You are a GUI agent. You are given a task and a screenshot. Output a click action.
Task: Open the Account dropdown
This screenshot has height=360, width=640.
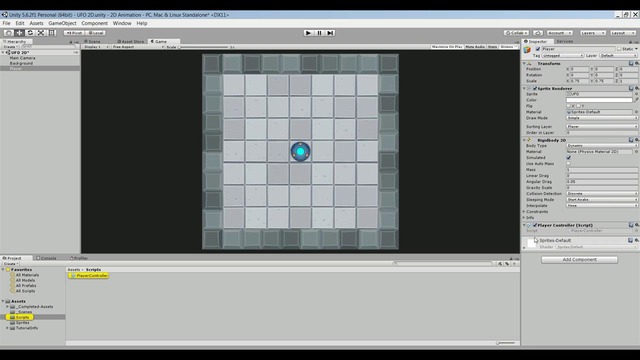click(559, 33)
